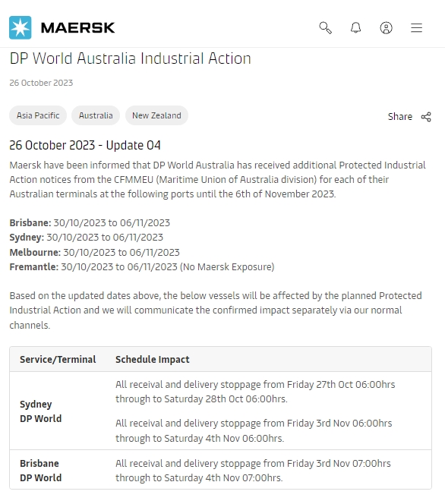Select the Asia Pacific tag
The width and height of the screenshot is (445, 504).
click(x=38, y=115)
